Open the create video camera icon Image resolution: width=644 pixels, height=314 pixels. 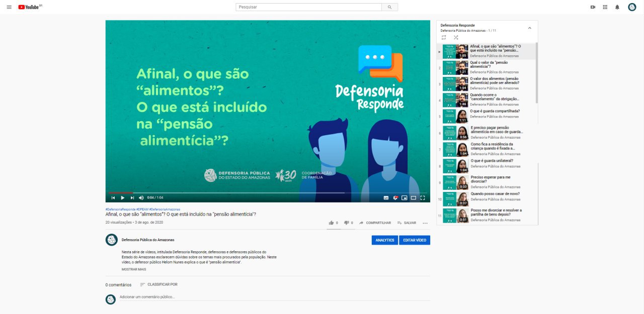click(x=593, y=7)
